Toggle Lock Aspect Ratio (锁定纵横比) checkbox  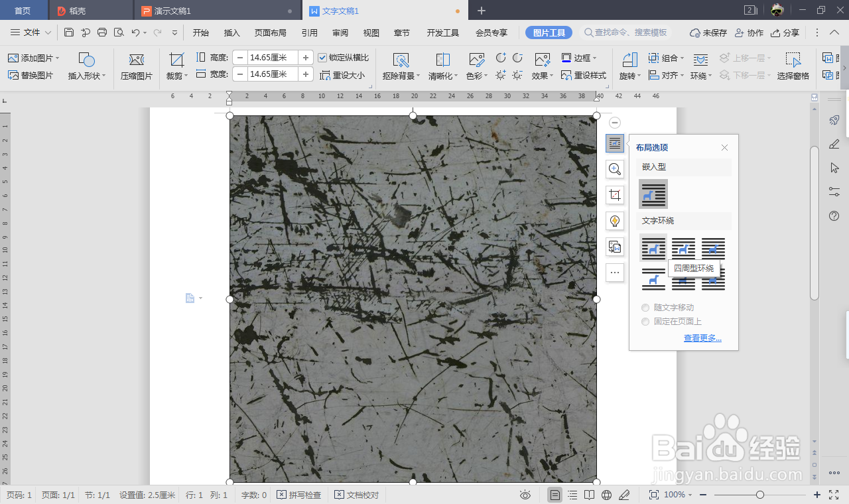(322, 58)
